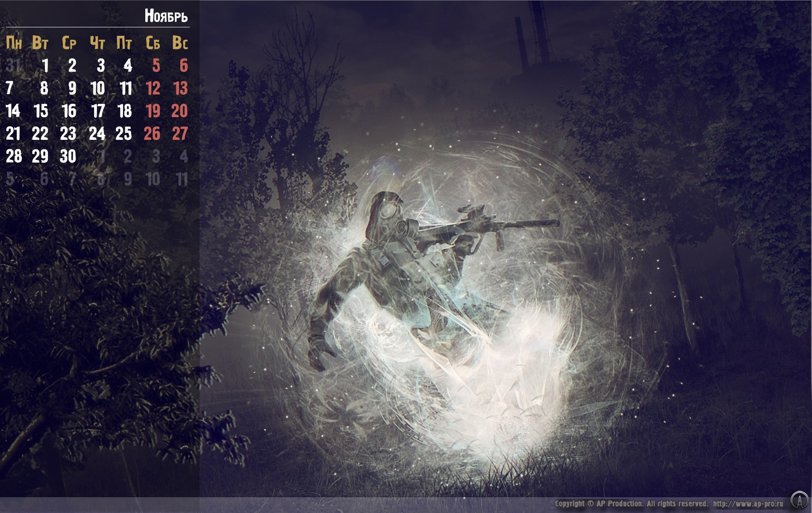The width and height of the screenshot is (812, 513).
Task: Select the dimmed next-month date 11
Action: pyautogui.click(x=182, y=179)
